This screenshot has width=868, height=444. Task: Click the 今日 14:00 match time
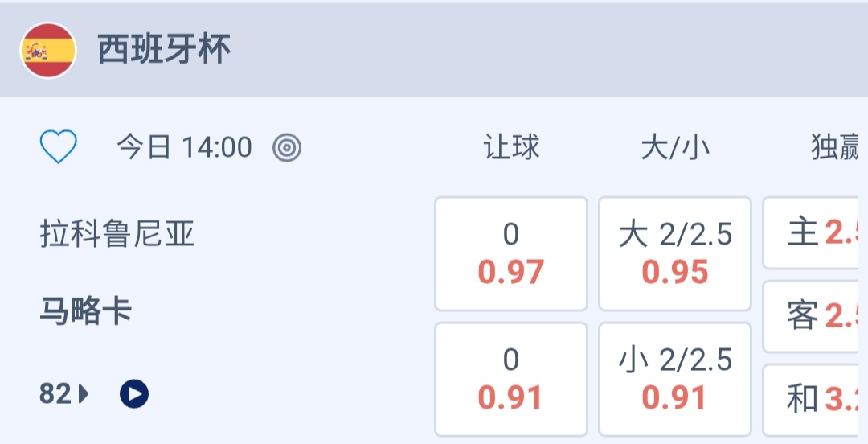(184, 147)
